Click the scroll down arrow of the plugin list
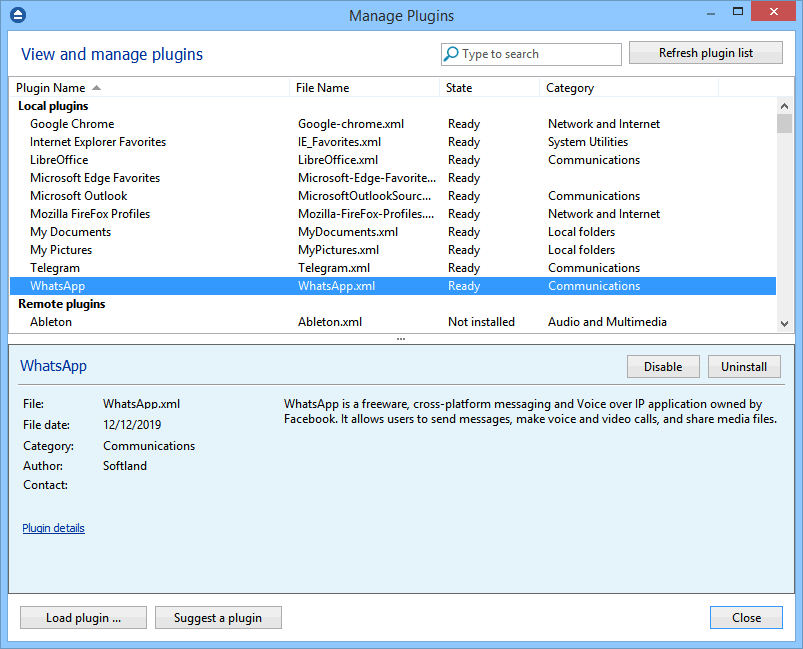 tap(784, 323)
